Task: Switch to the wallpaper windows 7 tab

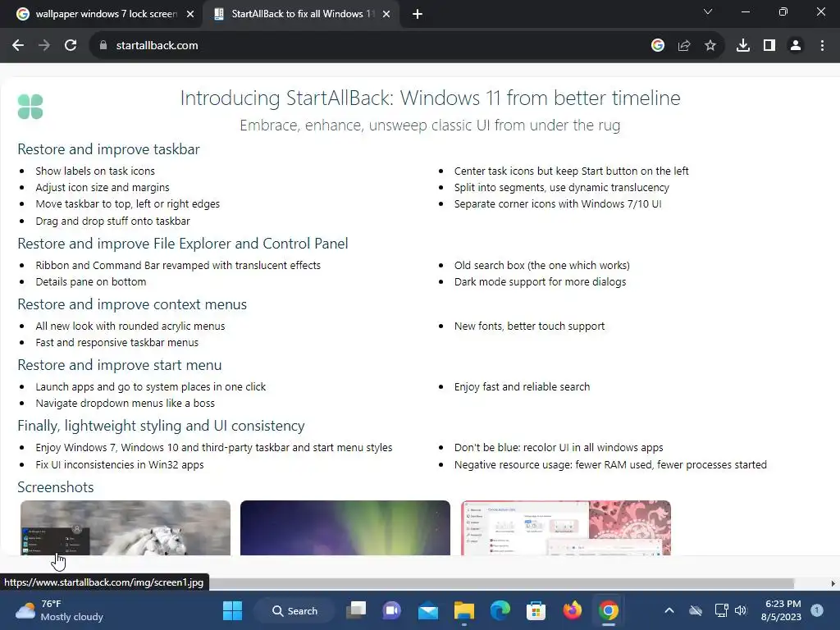Action: click(x=106, y=14)
